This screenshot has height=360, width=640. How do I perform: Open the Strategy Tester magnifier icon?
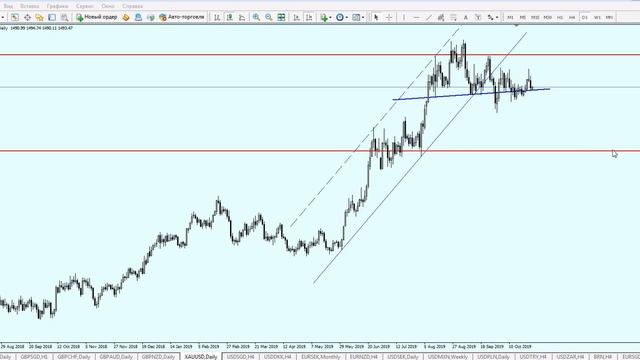click(64, 17)
